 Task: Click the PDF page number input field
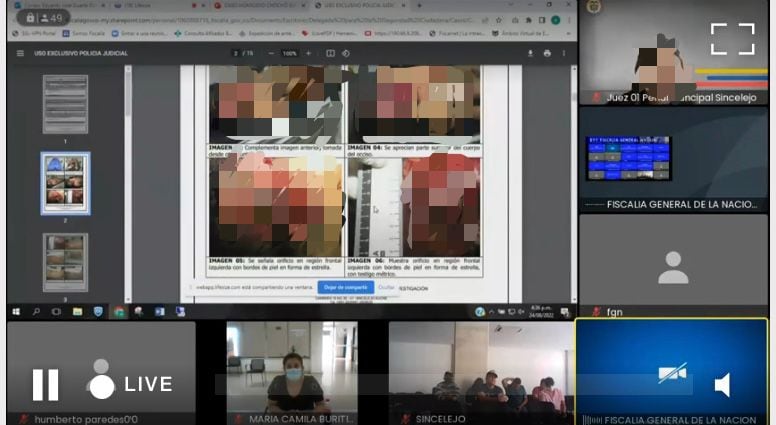click(236, 53)
